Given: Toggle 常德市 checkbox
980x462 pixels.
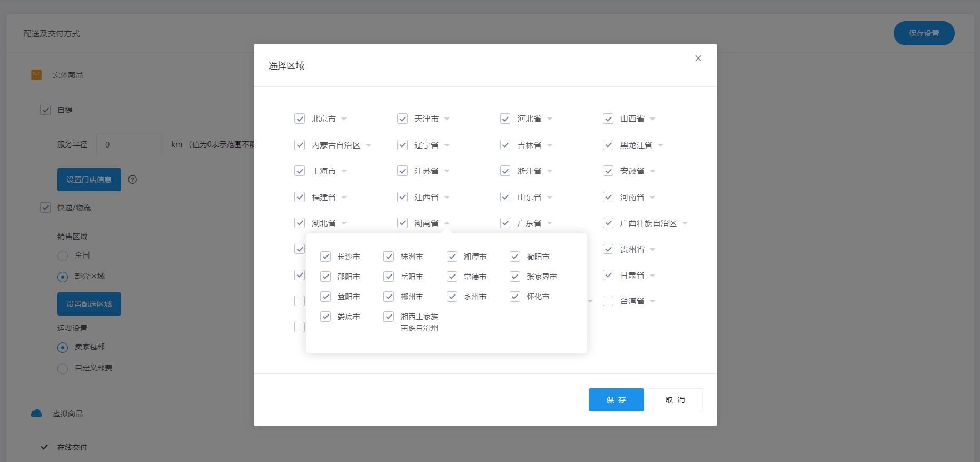Looking at the screenshot, I should pyautogui.click(x=452, y=277).
